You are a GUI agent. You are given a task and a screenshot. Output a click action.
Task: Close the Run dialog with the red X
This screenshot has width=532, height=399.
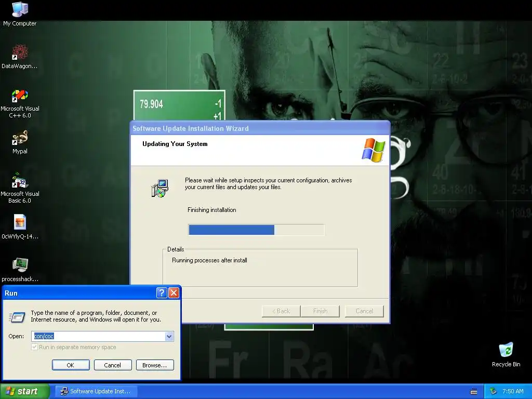point(174,292)
